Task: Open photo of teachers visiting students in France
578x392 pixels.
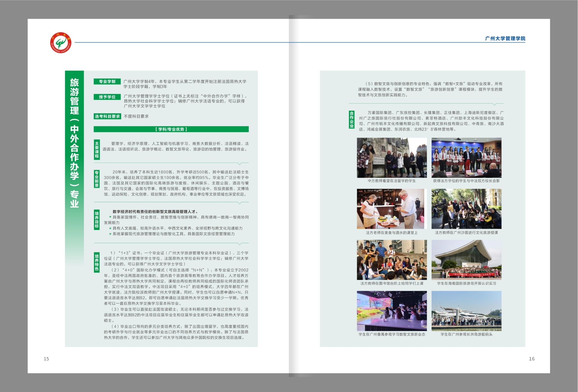Action: 392,157
